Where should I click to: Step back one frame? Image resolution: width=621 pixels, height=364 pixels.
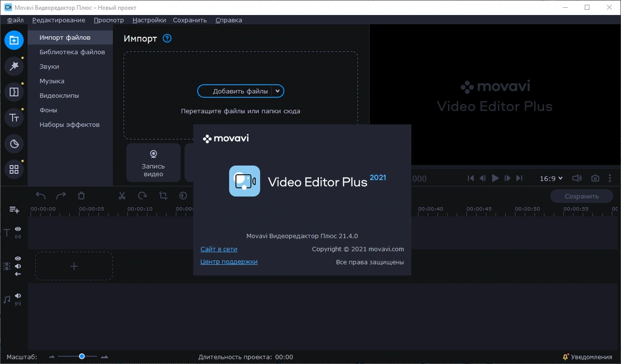[x=482, y=178]
